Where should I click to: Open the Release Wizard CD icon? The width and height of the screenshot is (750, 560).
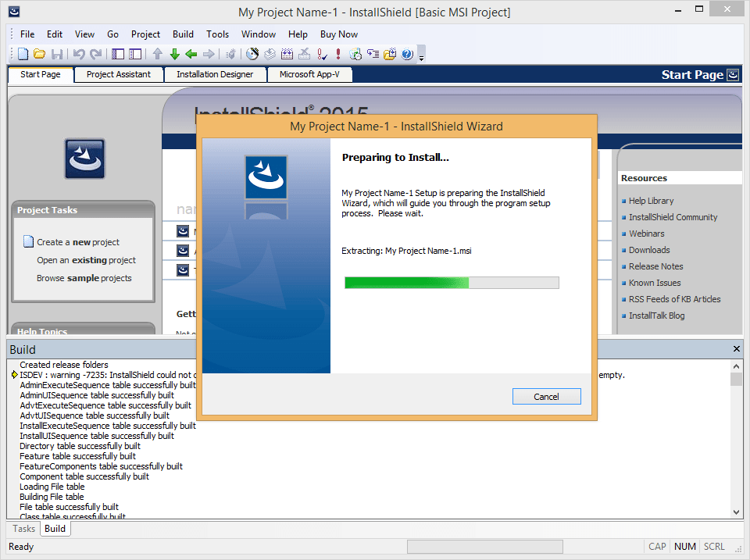click(251, 53)
